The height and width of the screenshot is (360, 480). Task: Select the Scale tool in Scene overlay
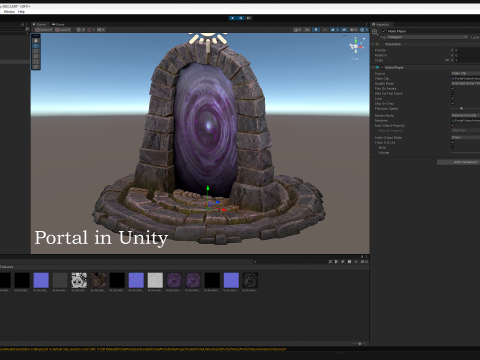coord(36,56)
